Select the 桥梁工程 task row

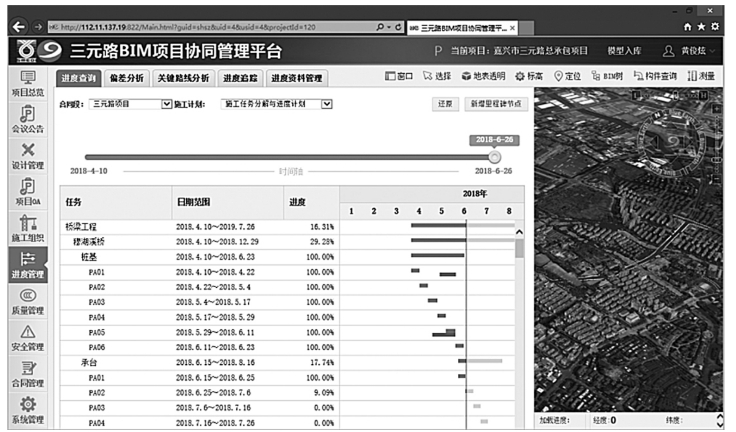(287, 227)
